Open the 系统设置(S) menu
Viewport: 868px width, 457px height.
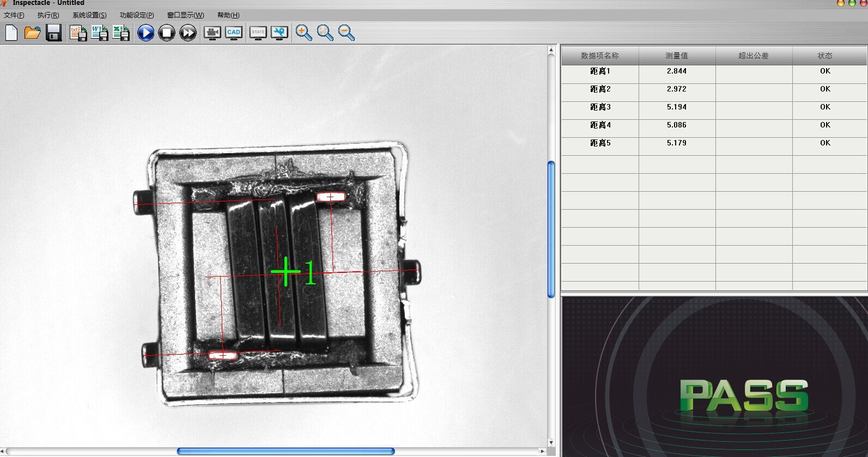89,15
